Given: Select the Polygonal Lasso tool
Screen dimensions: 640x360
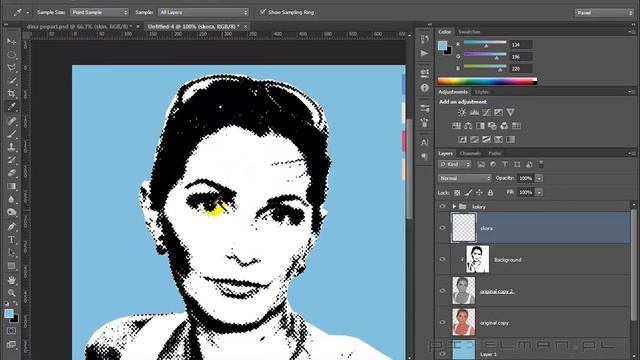Looking at the screenshot, I should [x=11, y=68].
